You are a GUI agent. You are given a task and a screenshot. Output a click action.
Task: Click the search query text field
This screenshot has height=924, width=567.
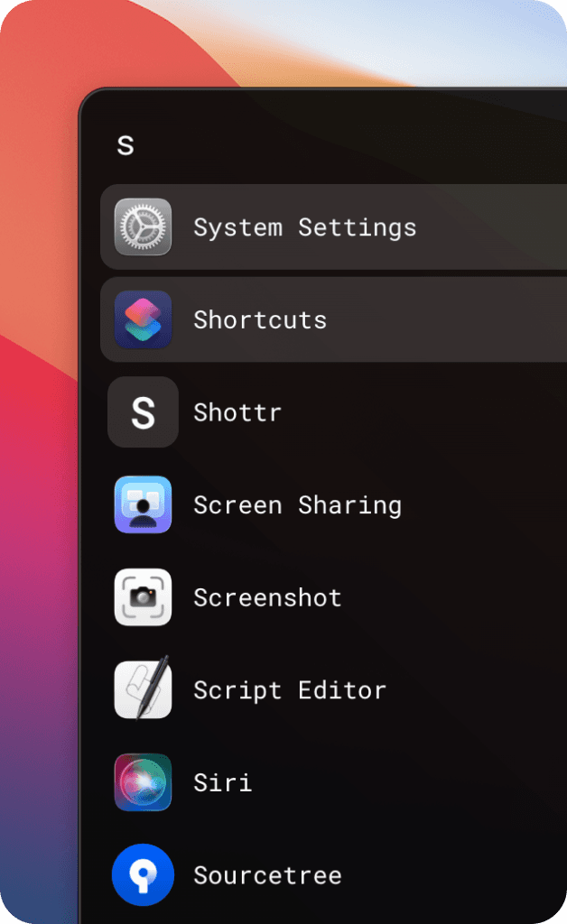tap(271, 143)
